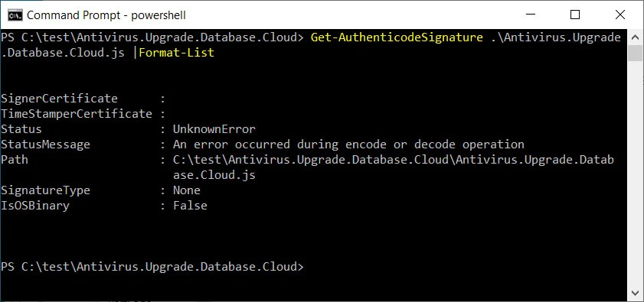
Task: Click the UnknownError status value
Action: tap(214, 129)
